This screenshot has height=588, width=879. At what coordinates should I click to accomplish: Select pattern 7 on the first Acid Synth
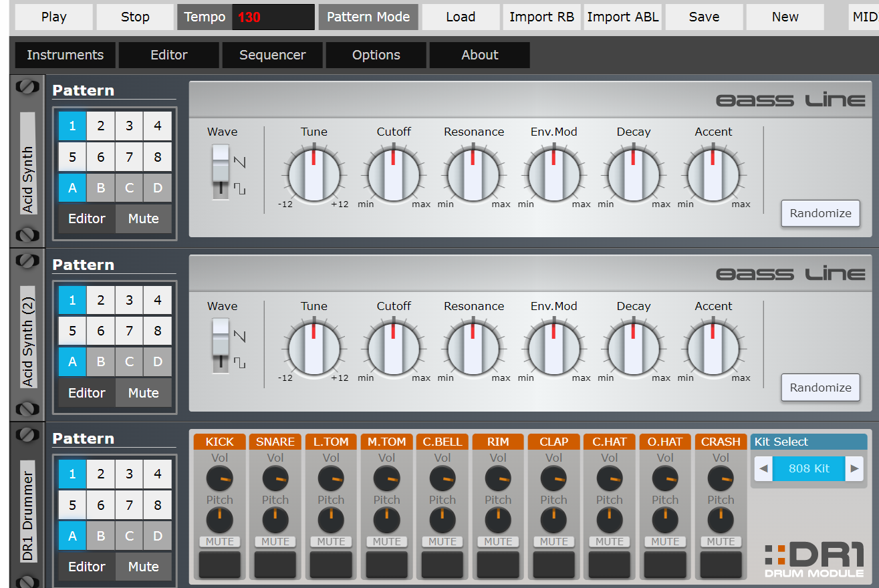[129, 158]
